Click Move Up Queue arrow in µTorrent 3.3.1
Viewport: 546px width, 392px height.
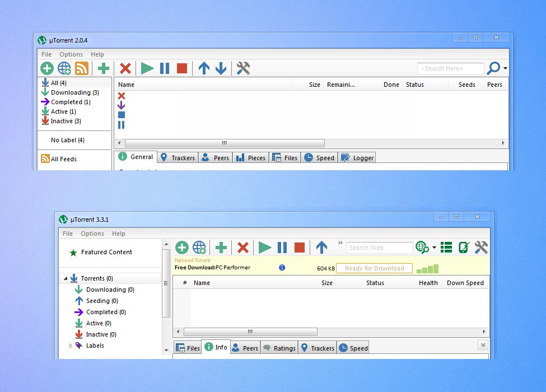pos(321,248)
